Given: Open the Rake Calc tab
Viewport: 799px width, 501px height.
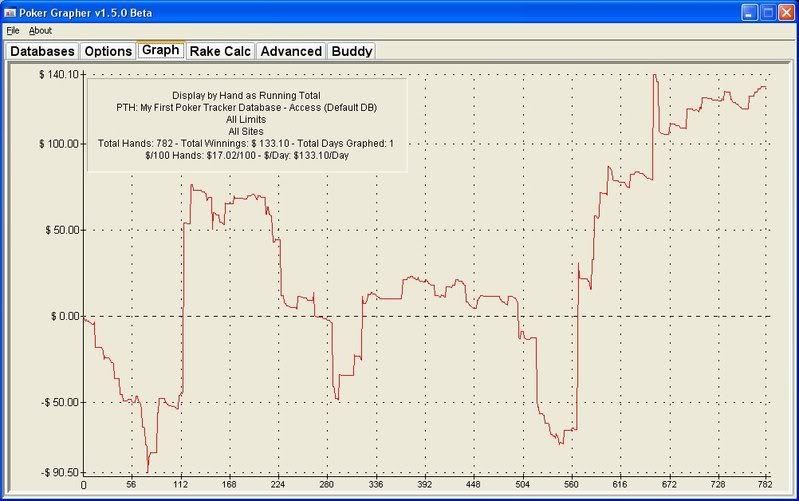Looking at the screenshot, I should coord(220,51).
